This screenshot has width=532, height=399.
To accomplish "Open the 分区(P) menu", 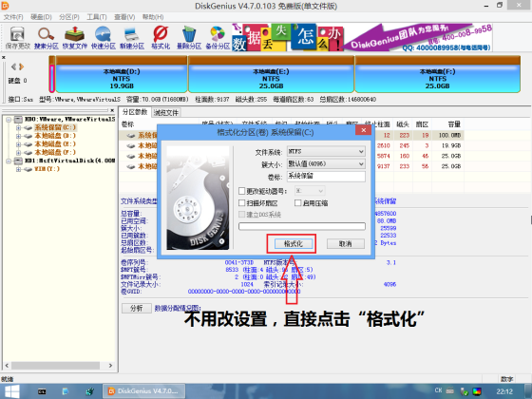I will click(68, 17).
